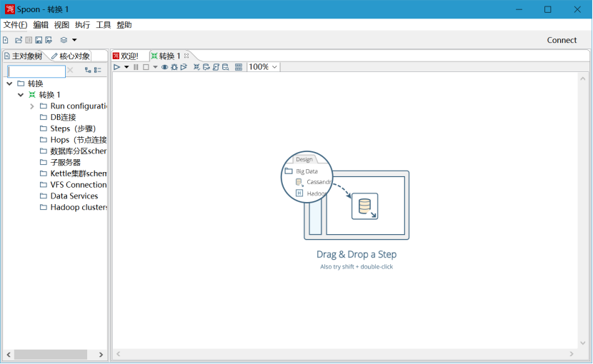Image resolution: width=593 pixels, height=364 pixels.
Task: Stop the transformation
Action: (146, 67)
